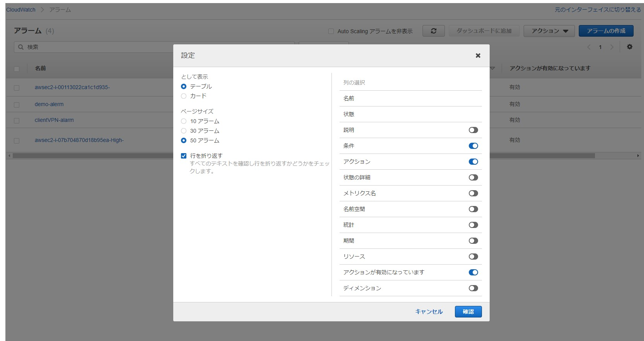Click the 検索 search input field
Screen dimensions: 644x341
point(154,47)
